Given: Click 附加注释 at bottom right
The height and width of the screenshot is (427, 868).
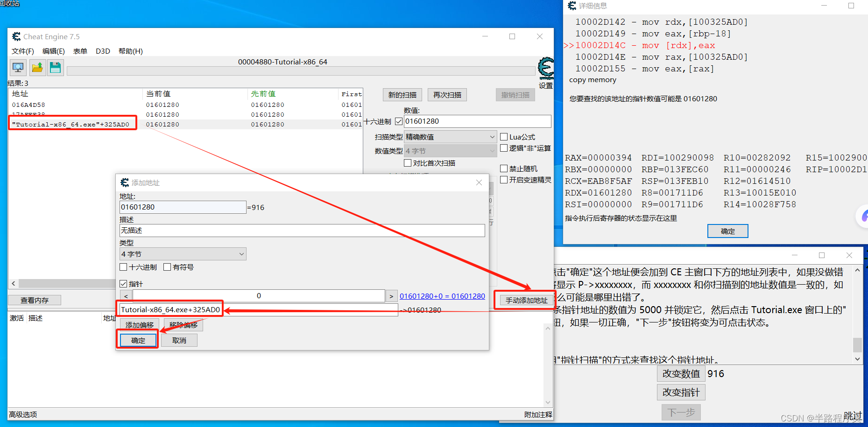Looking at the screenshot, I should click(x=538, y=414).
